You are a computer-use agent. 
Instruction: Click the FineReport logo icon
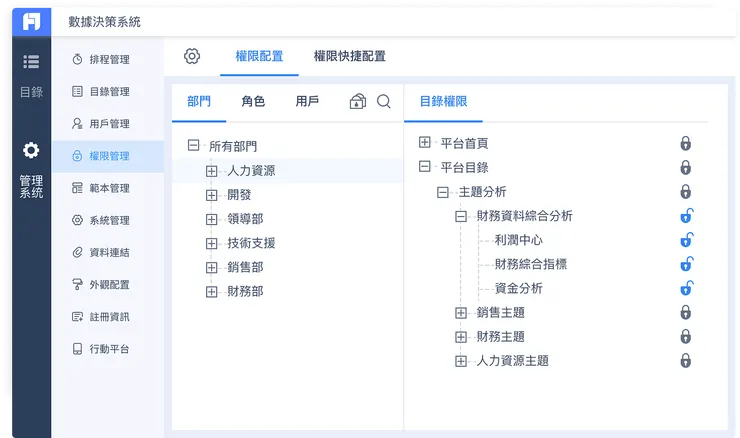click(x=32, y=22)
